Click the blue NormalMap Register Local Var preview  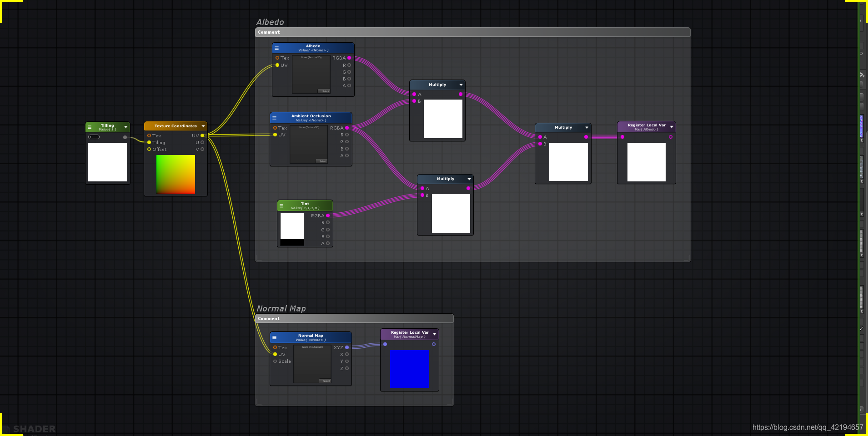409,369
